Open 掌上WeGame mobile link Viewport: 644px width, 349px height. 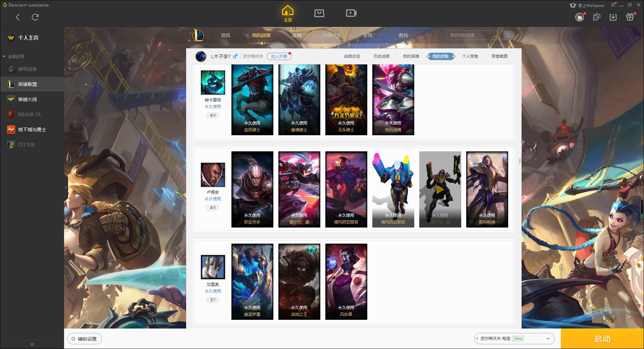click(587, 5)
